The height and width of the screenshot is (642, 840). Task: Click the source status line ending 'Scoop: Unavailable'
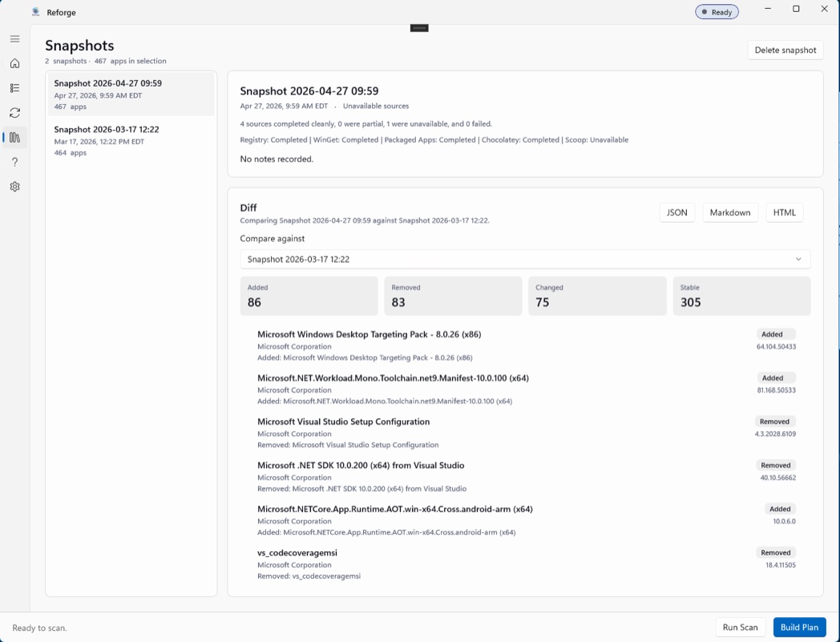point(434,140)
